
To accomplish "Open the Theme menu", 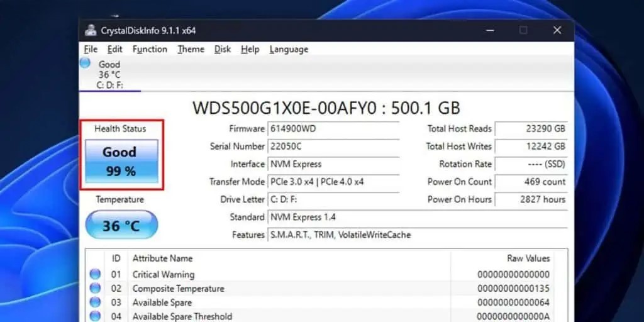I will click(x=191, y=49).
